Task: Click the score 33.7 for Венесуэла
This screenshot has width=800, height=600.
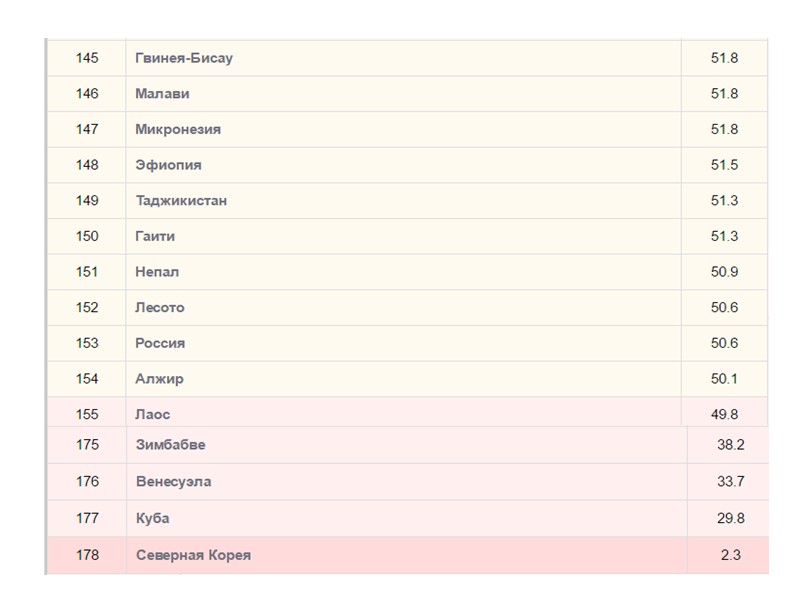Action: pos(730,482)
